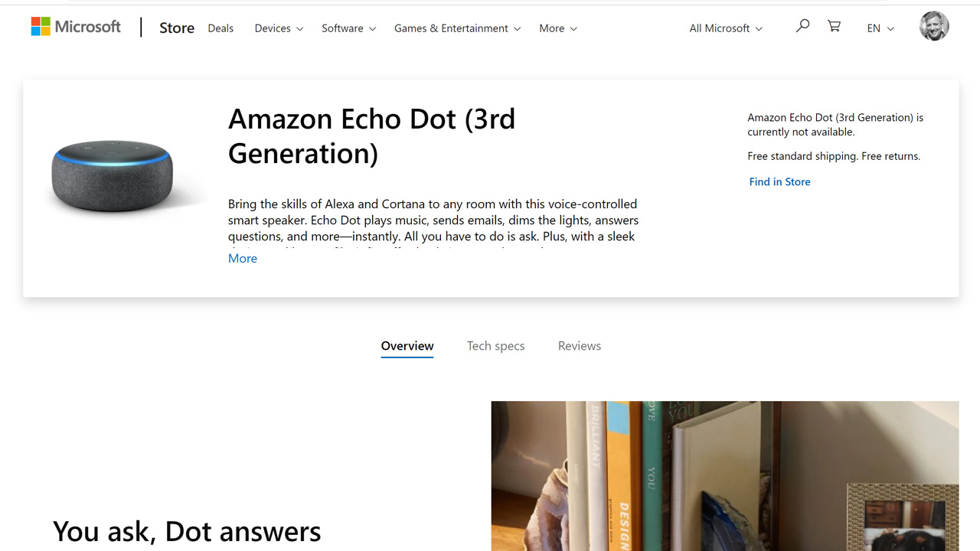
Task: Go to the Deals page
Action: coord(220,28)
